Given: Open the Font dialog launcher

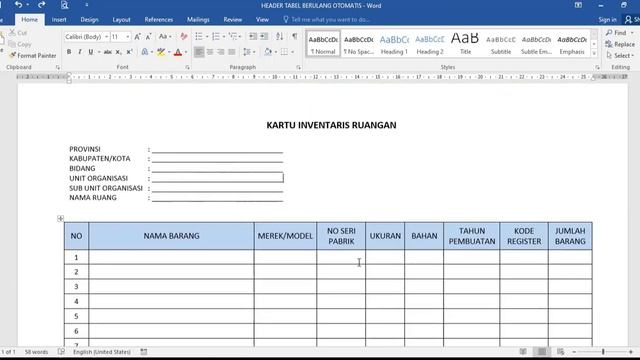Looking at the screenshot, I should tap(187, 67).
